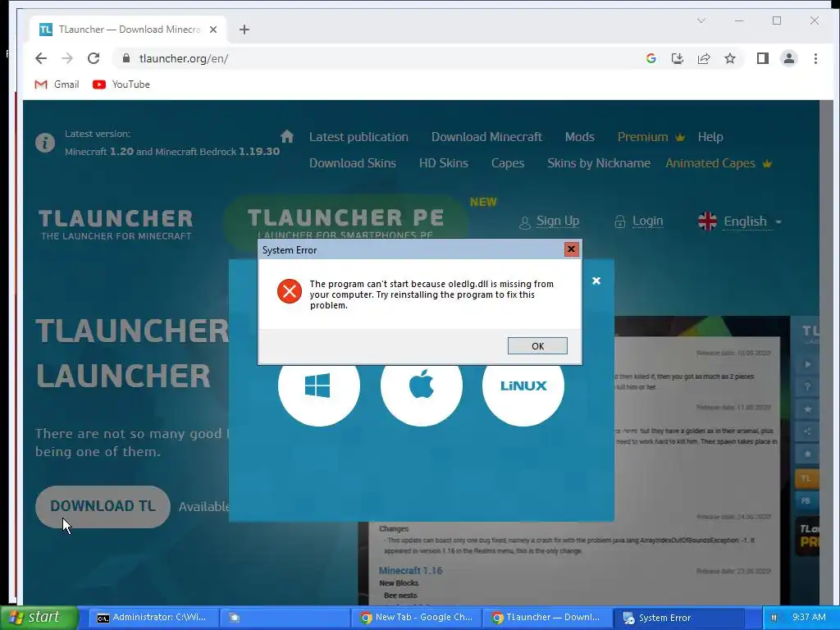This screenshot has width=840, height=630.
Task: Switch to Administrator command prompt taskbar item
Action: point(153,618)
